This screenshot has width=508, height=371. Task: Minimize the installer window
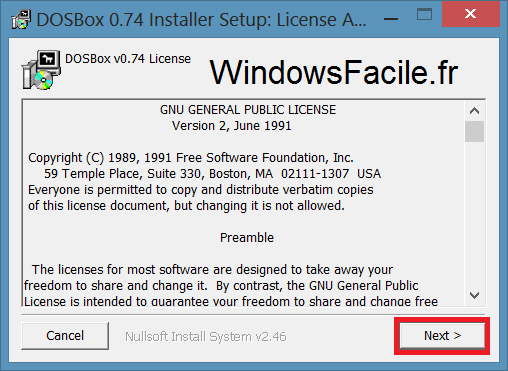pos(391,19)
